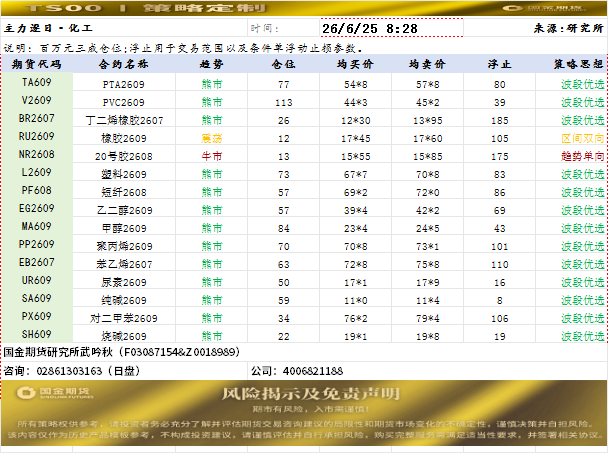Click the stop value 185 for BR2607
The height and width of the screenshot is (453, 608).
(499, 120)
